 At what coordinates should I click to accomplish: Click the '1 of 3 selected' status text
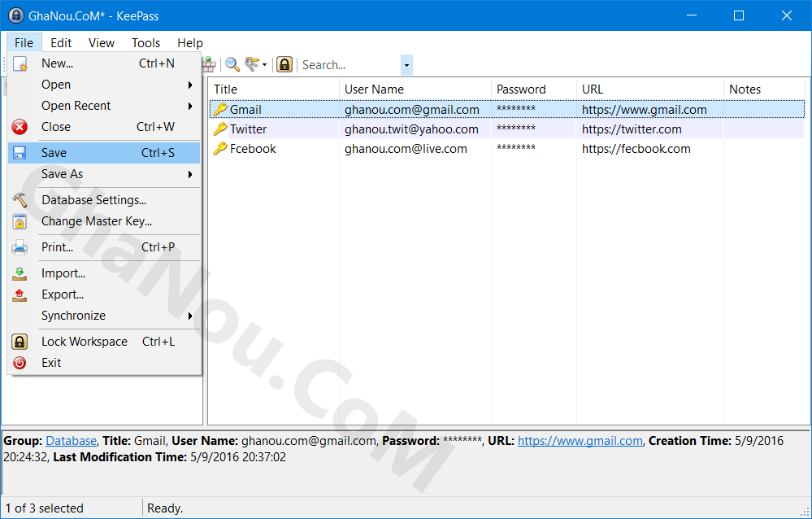click(45, 508)
